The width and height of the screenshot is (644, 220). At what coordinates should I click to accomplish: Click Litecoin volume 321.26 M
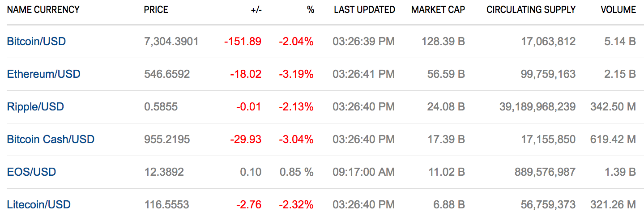coord(613,205)
